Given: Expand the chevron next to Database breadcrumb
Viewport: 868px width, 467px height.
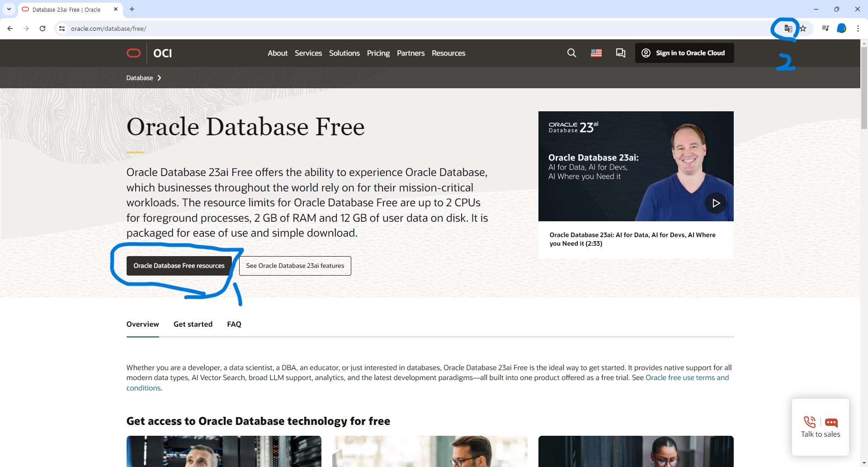Looking at the screenshot, I should tap(159, 78).
